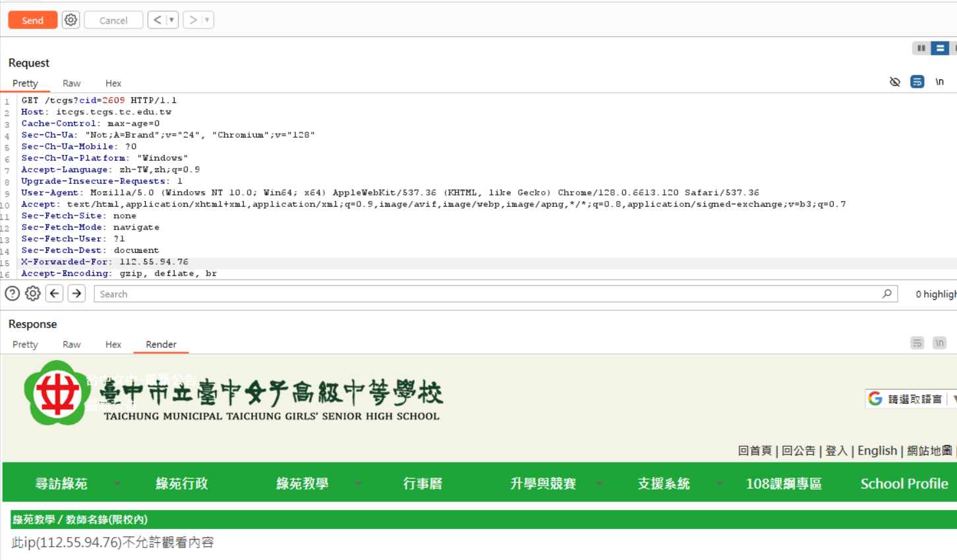The image size is (957, 560).
Task: Click the Accept-Language header line
Action: tap(111, 170)
